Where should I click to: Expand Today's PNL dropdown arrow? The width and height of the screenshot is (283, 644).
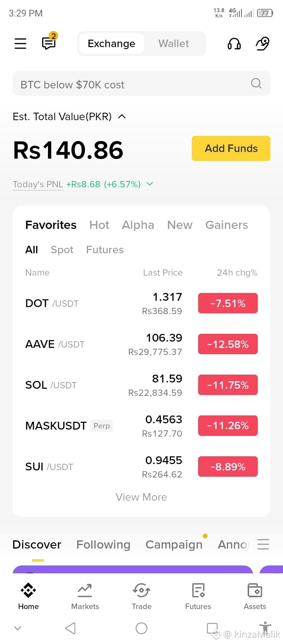tap(150, 184)
